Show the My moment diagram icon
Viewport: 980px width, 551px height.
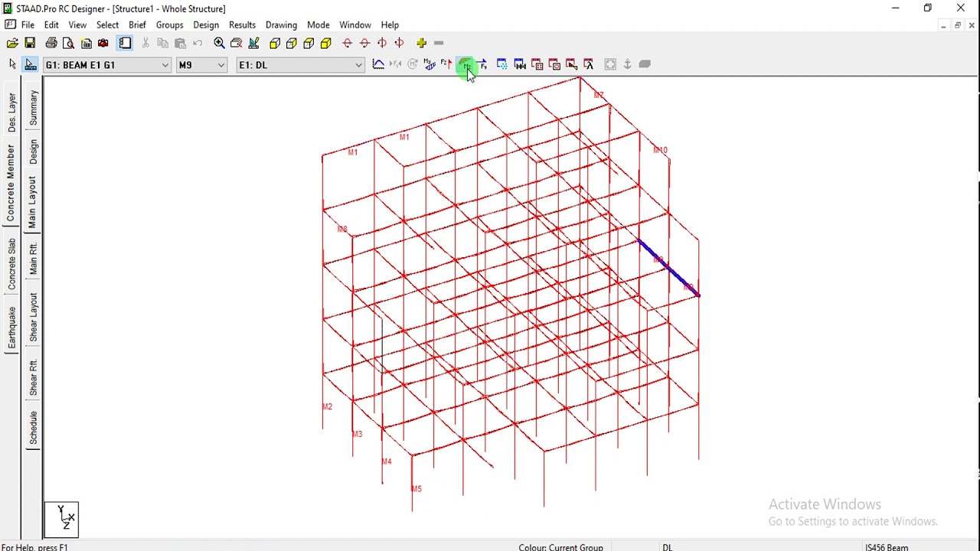tap(430, 65)
